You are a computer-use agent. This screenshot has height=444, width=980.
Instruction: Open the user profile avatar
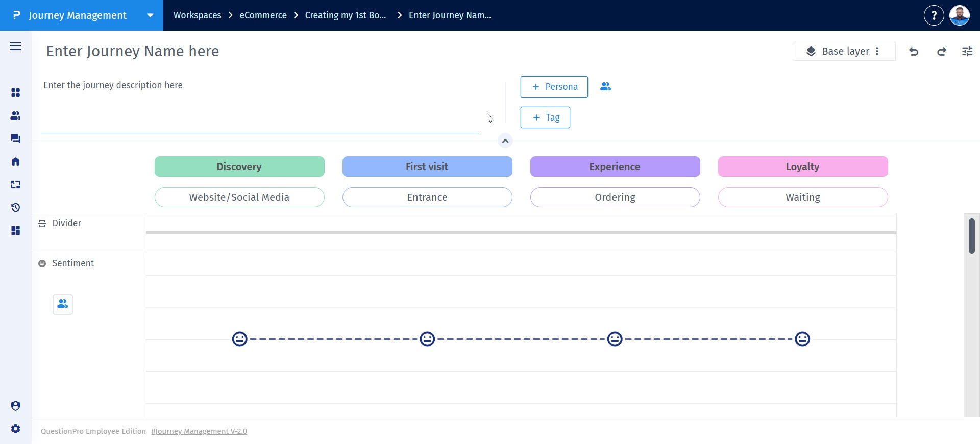[x=960, y=15]
